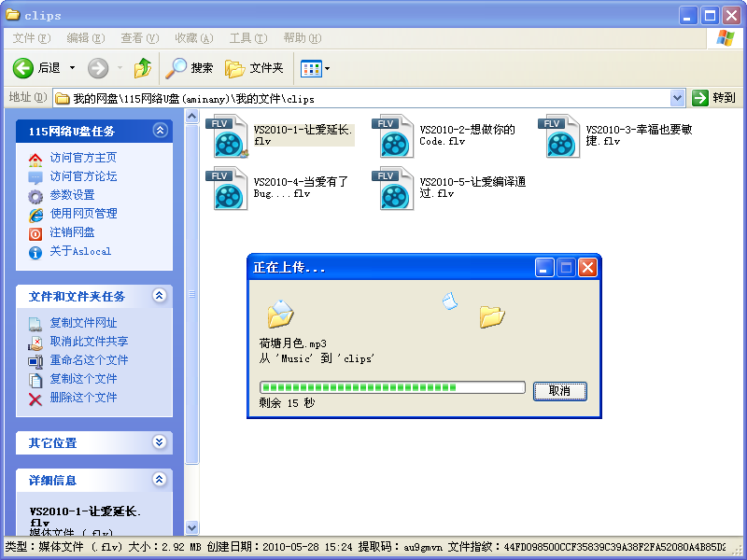This screenshot has width=747, height=560.
Task: Click 注销网盘 link
Action: 73,232
